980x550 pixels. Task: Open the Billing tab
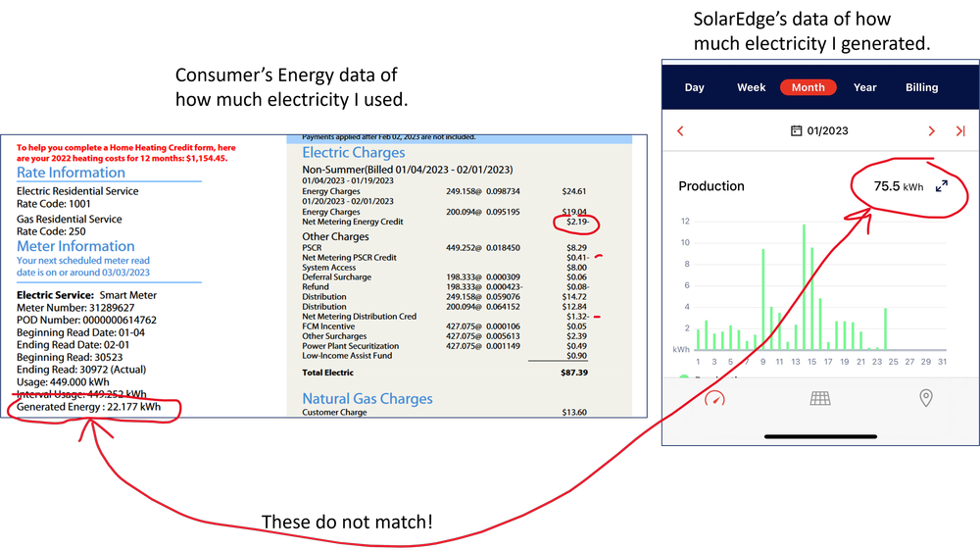(922, 87)
